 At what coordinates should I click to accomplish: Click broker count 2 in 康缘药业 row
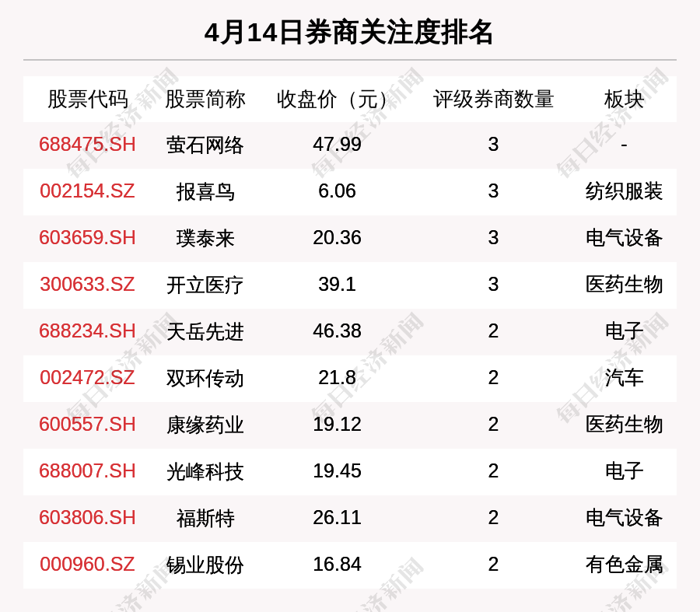493,424
